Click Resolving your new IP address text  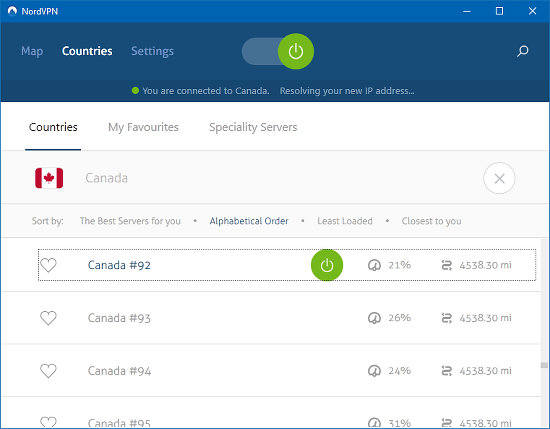tap(347, 91)
